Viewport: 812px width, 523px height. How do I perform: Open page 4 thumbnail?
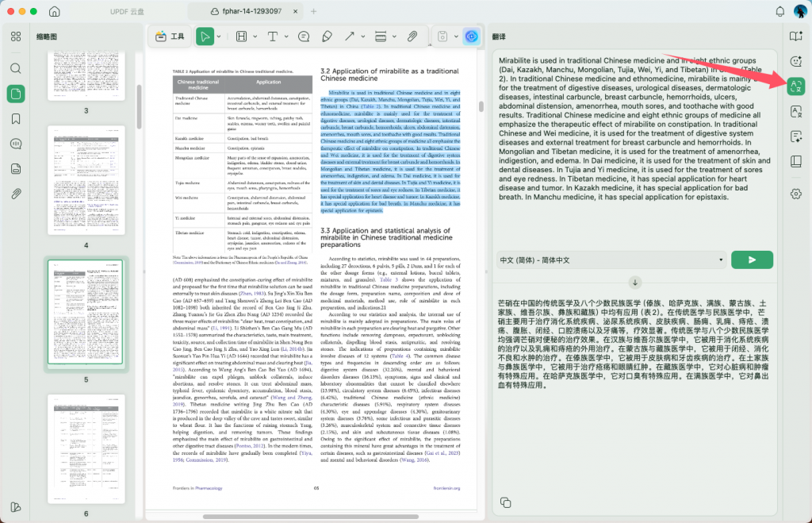(86, 180)
